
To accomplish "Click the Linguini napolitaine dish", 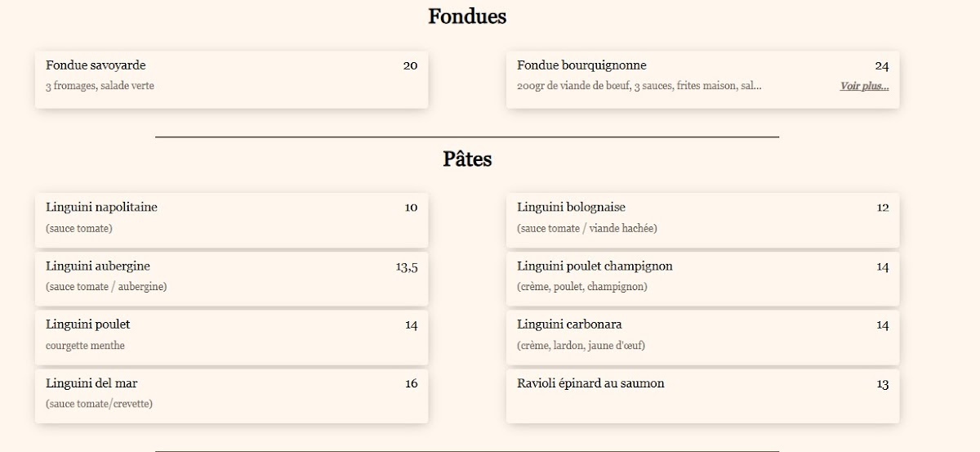I will 231,220.
